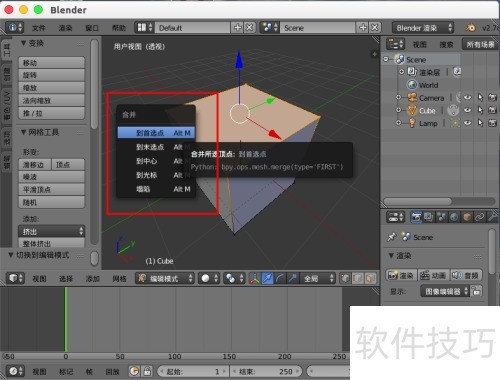
Task: Open the 帮助 menu in the header
Action: pyautogui.click(x=119, y=28)
